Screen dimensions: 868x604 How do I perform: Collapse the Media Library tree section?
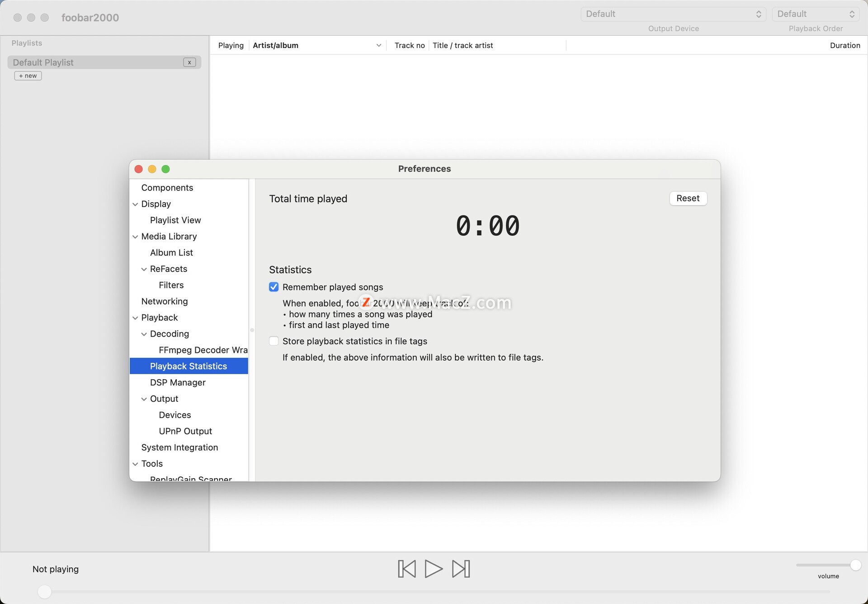[135, 237]
